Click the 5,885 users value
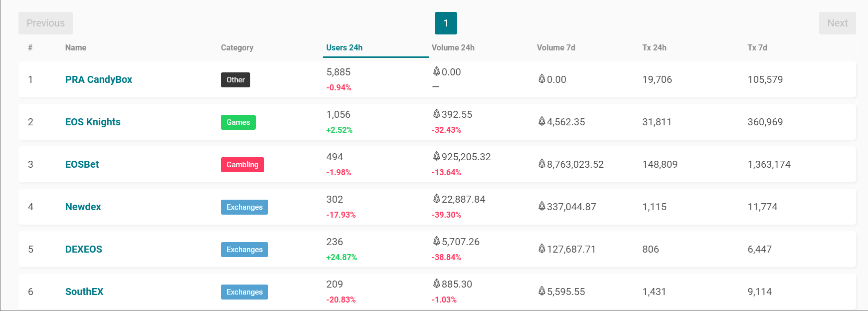The image size is (868, 311). click(339, 72)
